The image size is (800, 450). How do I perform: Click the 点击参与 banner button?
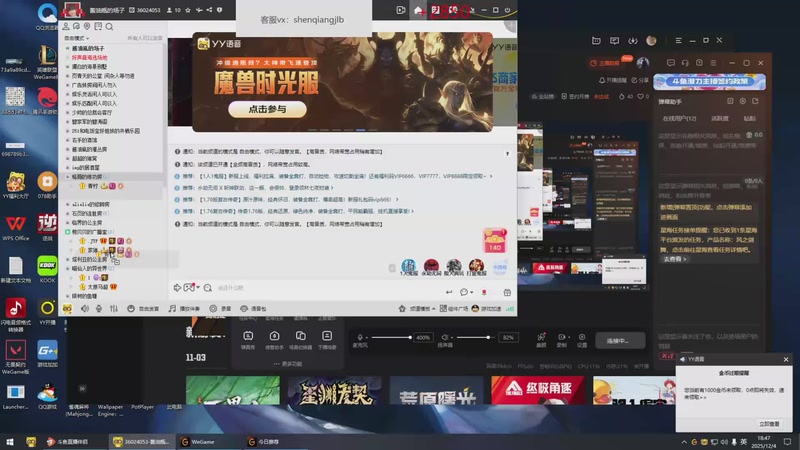point(267,109)
